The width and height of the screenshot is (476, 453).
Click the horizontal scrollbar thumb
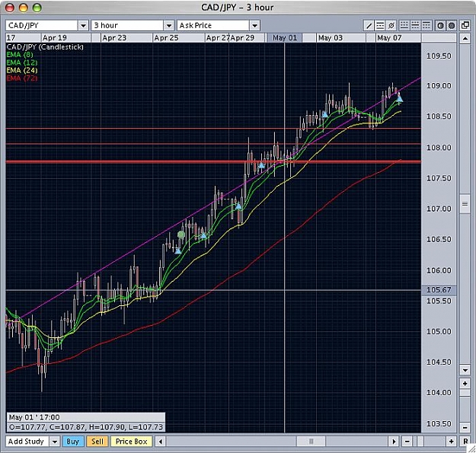[311, 442]
